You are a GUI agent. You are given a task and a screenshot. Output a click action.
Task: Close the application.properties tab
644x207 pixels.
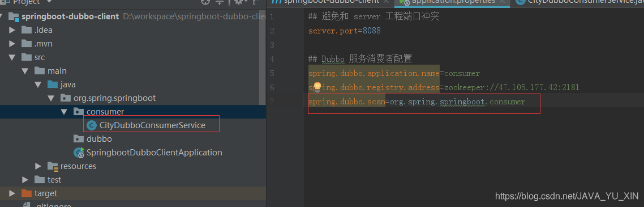point(503,2)
